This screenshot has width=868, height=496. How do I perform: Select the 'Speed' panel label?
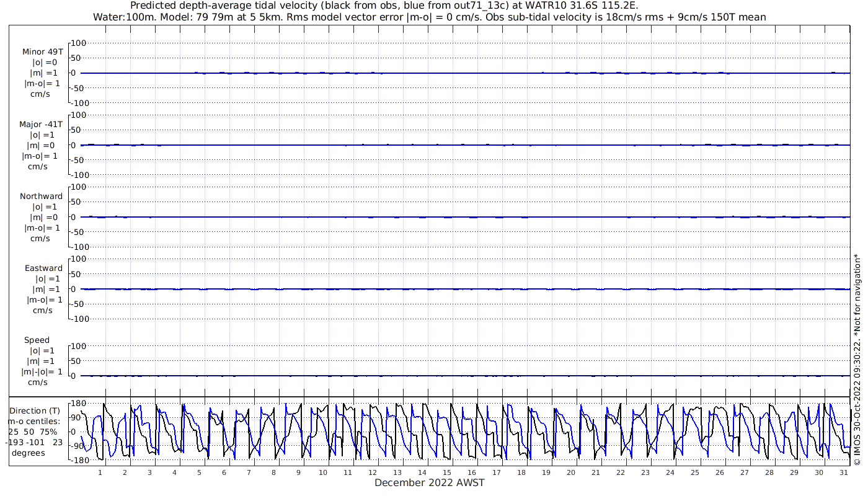tap(37, 340)
